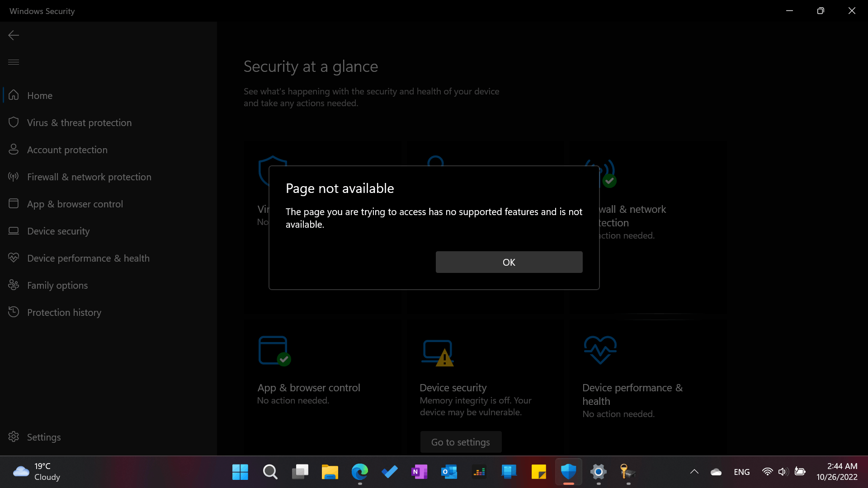Image resolution: width=868 pixels, height=488 pixels.
Task: Open Account protection person icon
Action: tap(14, 150)
